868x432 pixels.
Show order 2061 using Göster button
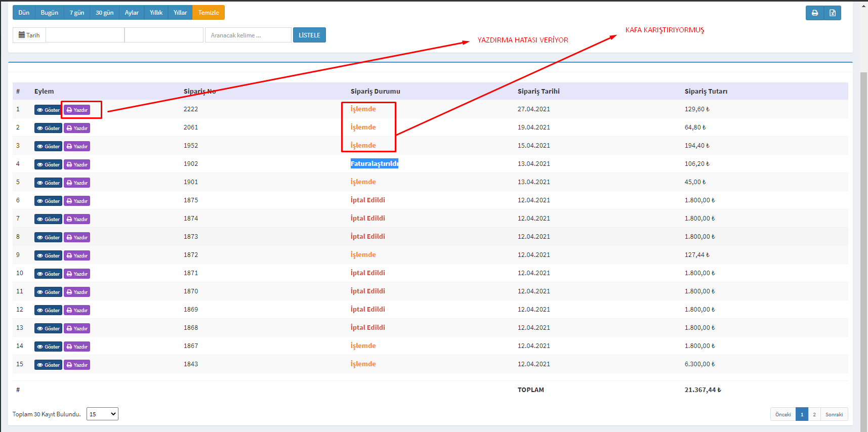click(48, 128)
